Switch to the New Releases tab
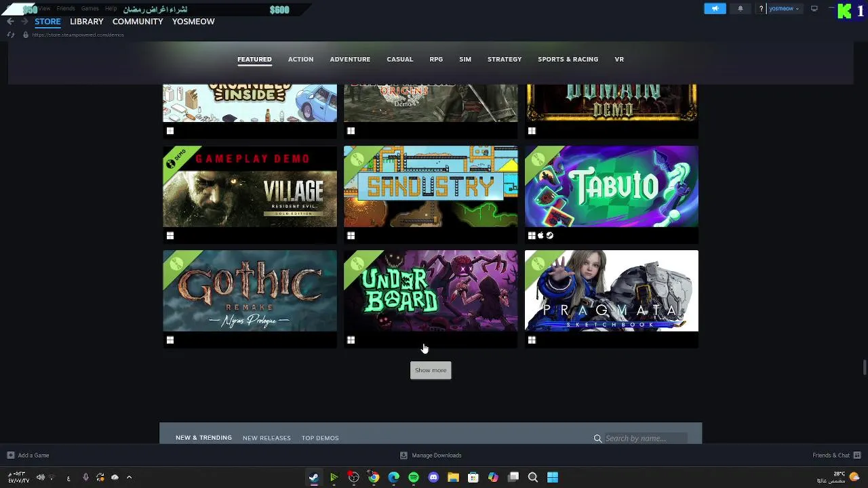The image size is (868, 488). 267,438
